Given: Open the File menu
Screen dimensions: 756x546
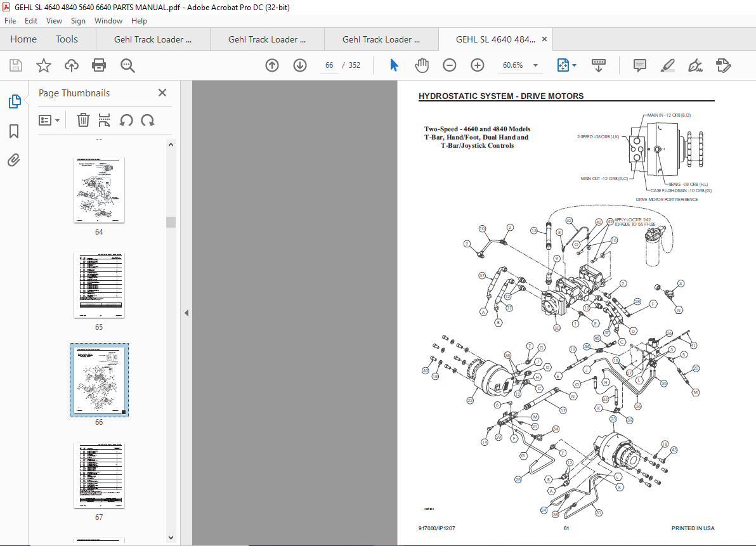Looking at the screenshot, I should (10, 20).
